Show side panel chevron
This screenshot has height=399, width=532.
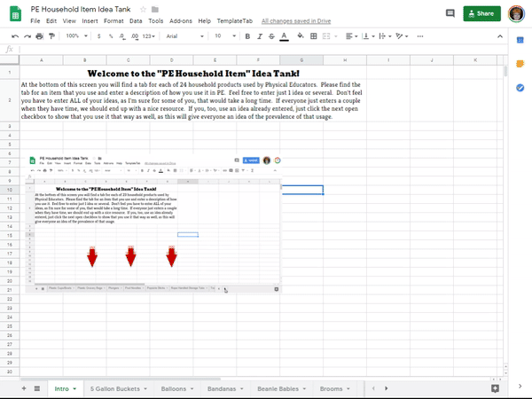tap(520, 386)
